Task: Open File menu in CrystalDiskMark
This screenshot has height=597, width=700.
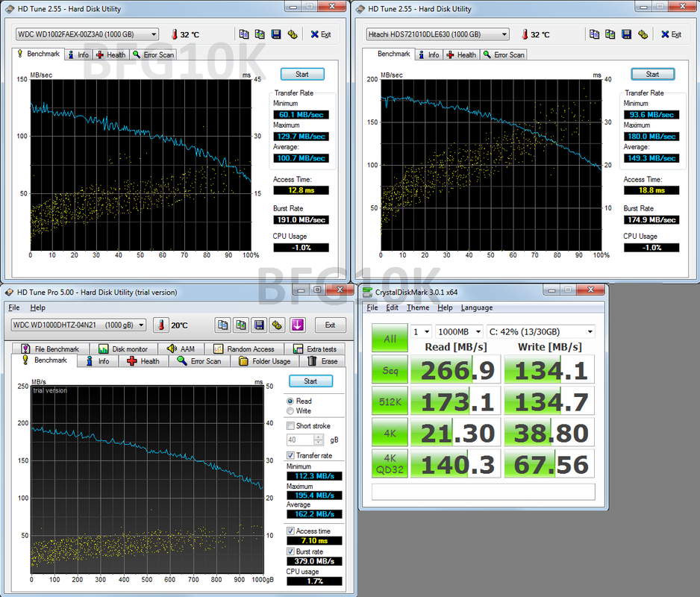Action: [372, 307]
